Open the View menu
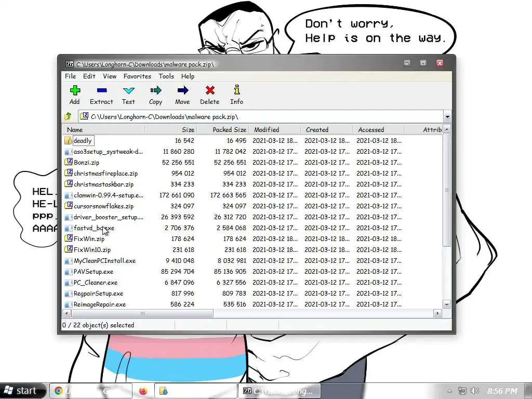 [110, 76]
